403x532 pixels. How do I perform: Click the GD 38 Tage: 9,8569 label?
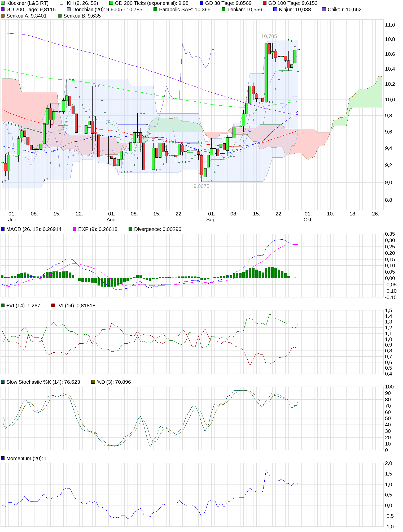click(228, 3)
